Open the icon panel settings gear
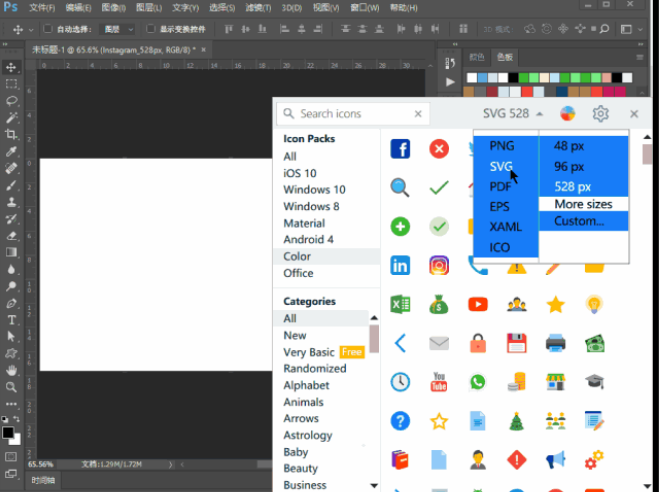The height and width of the screenshot is (492, 659). (600, 114)
